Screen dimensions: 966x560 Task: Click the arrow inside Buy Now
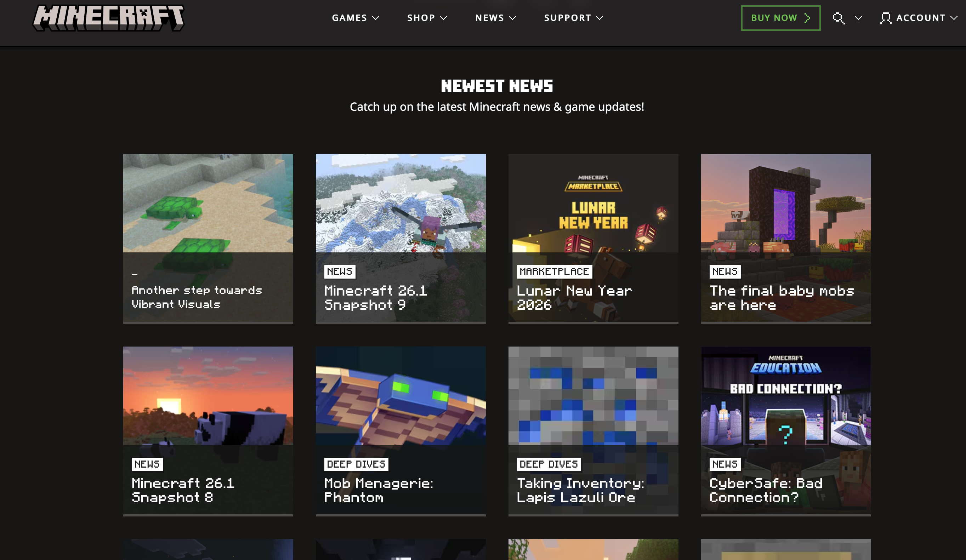[807, 18]
